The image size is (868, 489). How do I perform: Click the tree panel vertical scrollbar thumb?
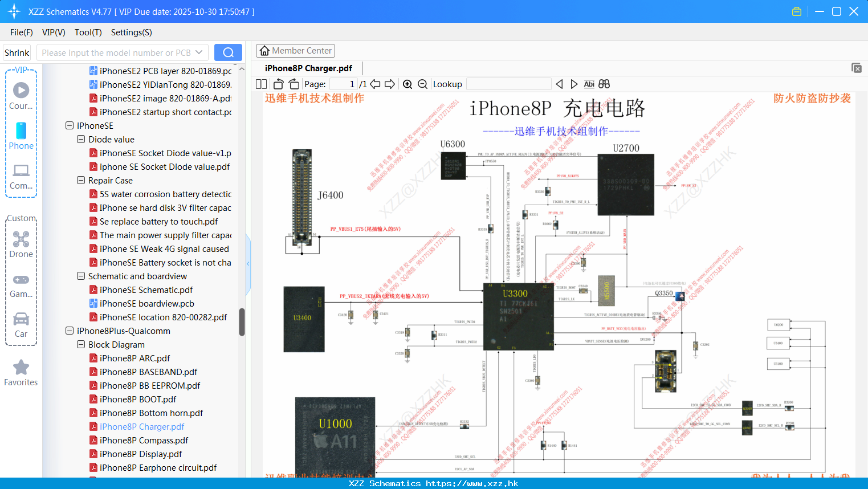pyautogui.click(x=242, y=322)
